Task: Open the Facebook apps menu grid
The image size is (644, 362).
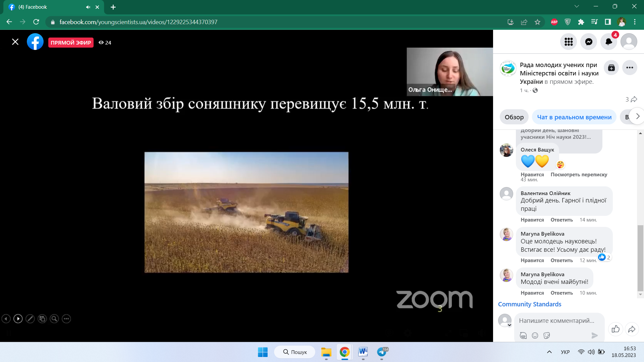Action: click(x=569, y=42)
